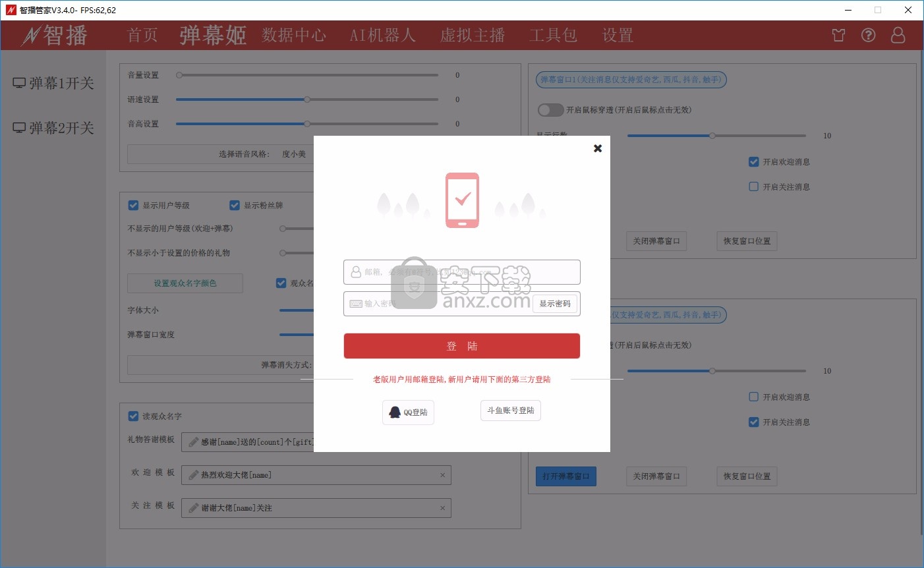
Task: Open the 虚拟主播 tab
Action: pos(473,36)
